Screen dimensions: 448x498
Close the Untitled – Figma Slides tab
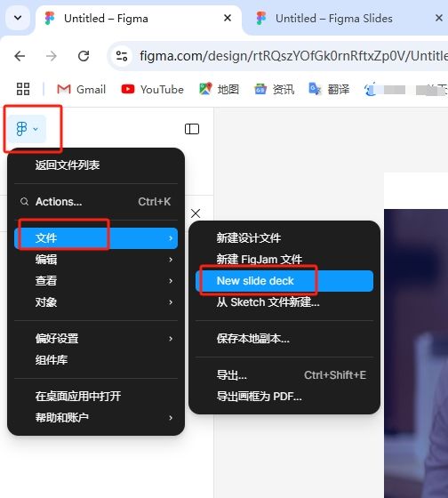coord(439,18)
